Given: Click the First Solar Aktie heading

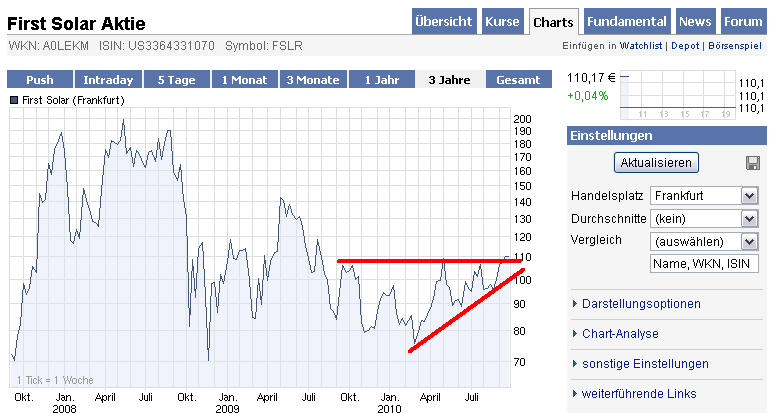Looking at the screenshot, I should (76, 24).
